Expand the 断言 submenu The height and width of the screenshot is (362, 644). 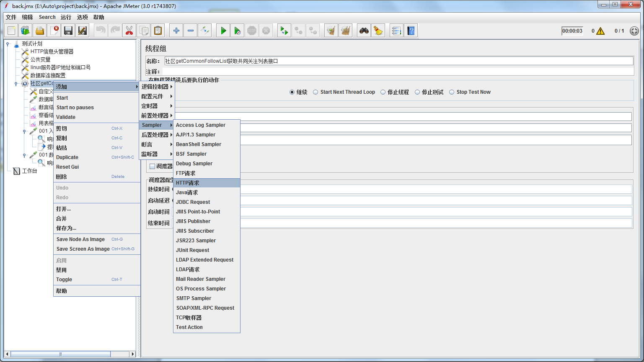point(157,144)
